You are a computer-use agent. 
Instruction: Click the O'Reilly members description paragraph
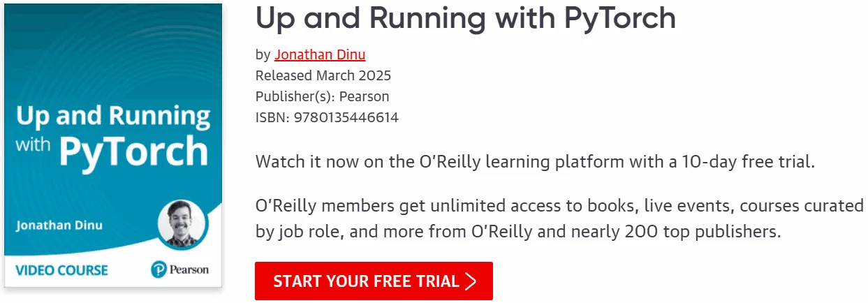tap(560, 219)
